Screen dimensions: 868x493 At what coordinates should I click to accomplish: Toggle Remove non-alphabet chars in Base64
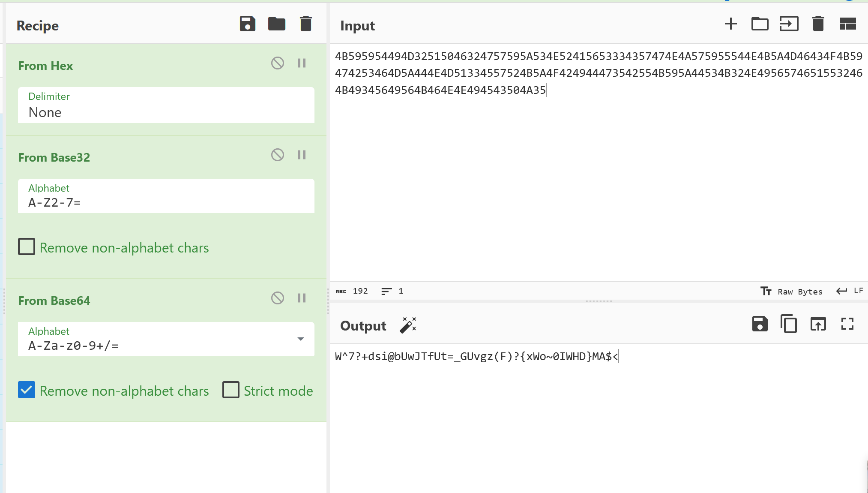click(26, 391)
